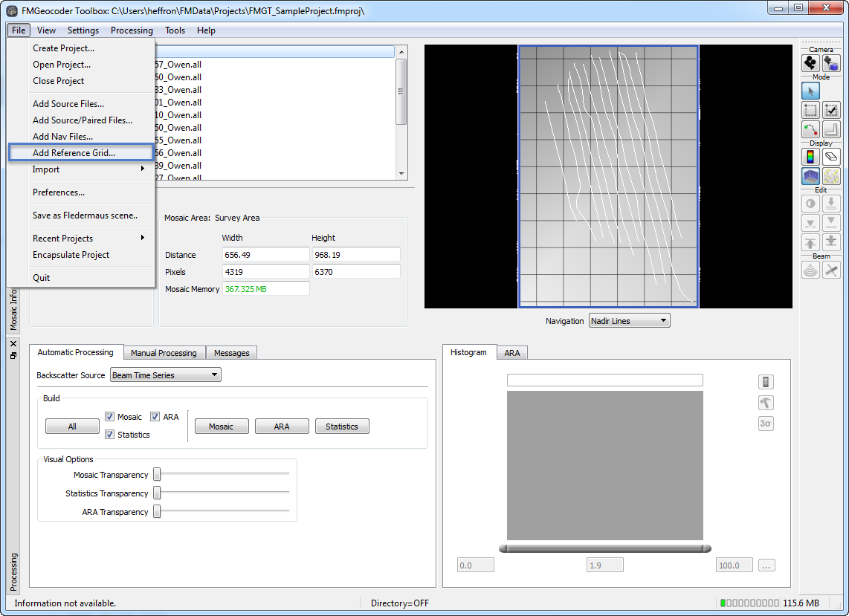849x616 pixels.
Task: Select the arrow pointer mode tool
Action: coord(810,91)
